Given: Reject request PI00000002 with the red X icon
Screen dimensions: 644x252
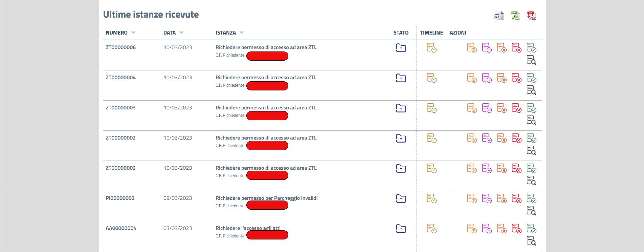Looking at the screenshot, I should click(x=516, y=198).
